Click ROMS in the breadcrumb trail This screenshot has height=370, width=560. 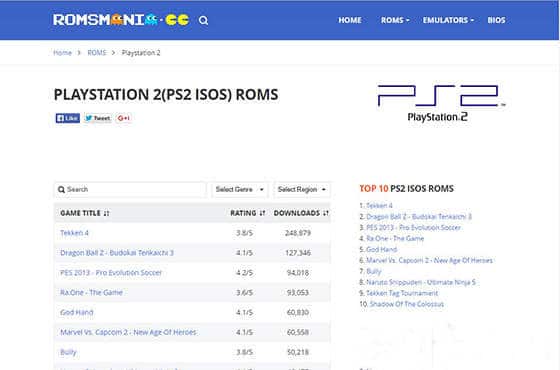point(97,53)
